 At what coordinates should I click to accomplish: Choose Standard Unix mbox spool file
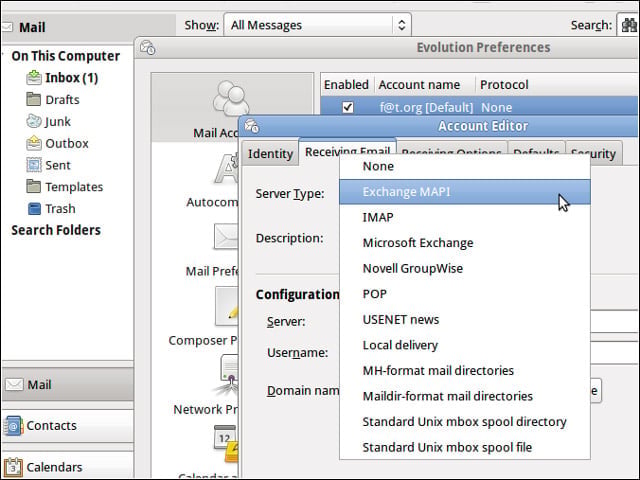click(x=464, y=447)
